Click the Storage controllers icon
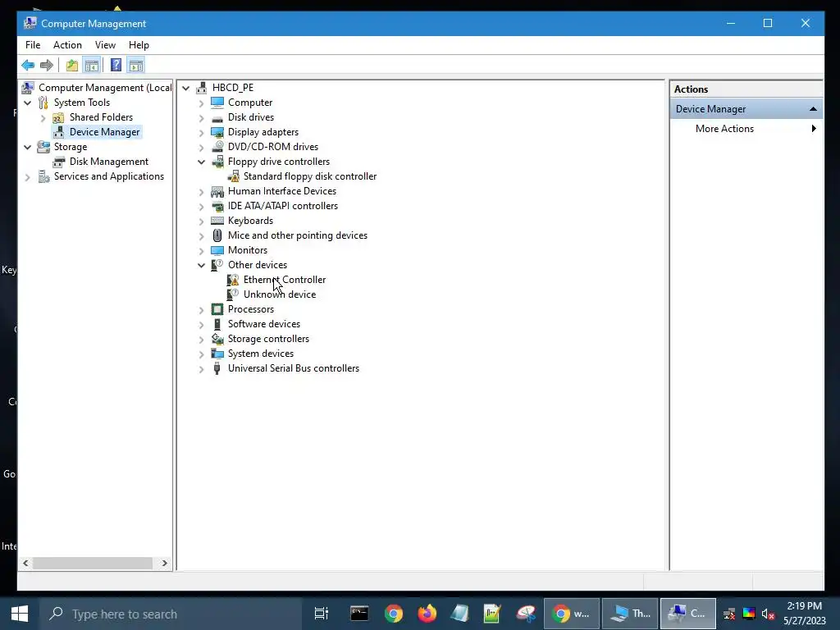Image resolution: width=840 pixels, height=630 pixels. 217,339
